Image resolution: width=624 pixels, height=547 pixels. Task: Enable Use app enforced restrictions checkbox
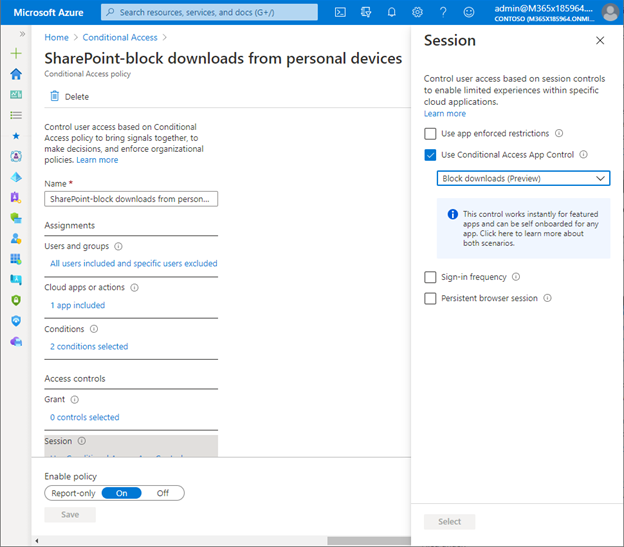[x=430, y=134]
